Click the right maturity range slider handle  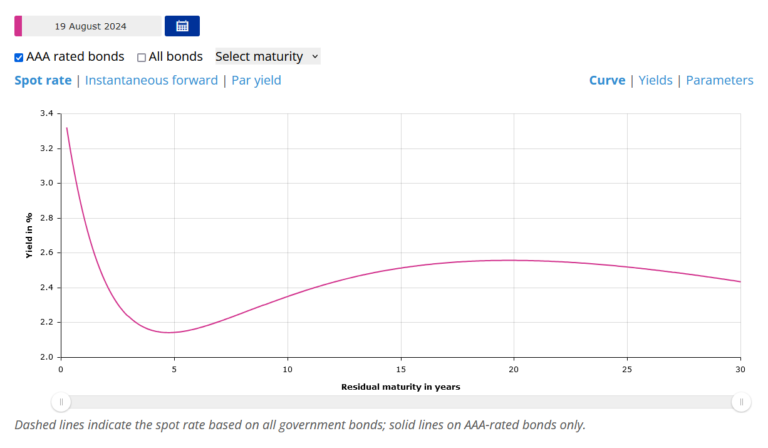coord(741,402)
